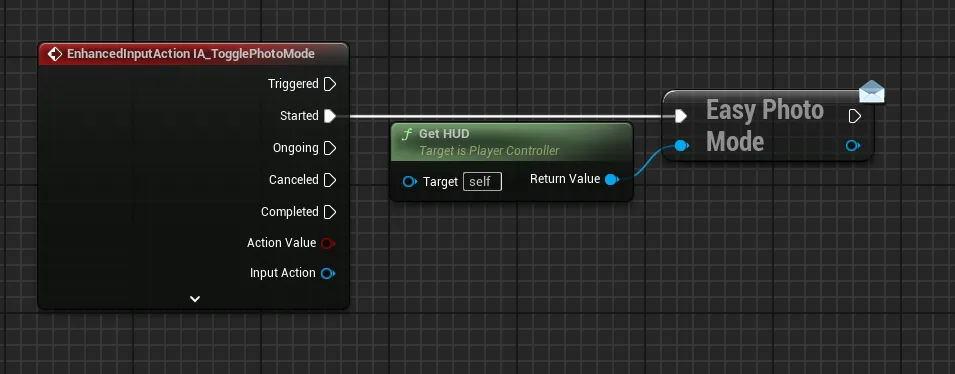Click the Started pin label
Viewport: 955px width, 374px height.
click(299, 116)
